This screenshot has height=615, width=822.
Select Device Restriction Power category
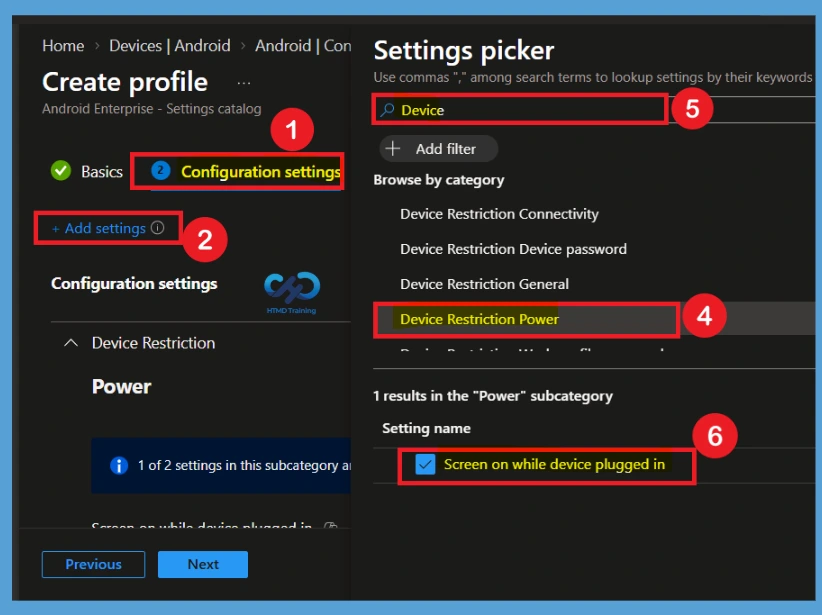point(479,319)
